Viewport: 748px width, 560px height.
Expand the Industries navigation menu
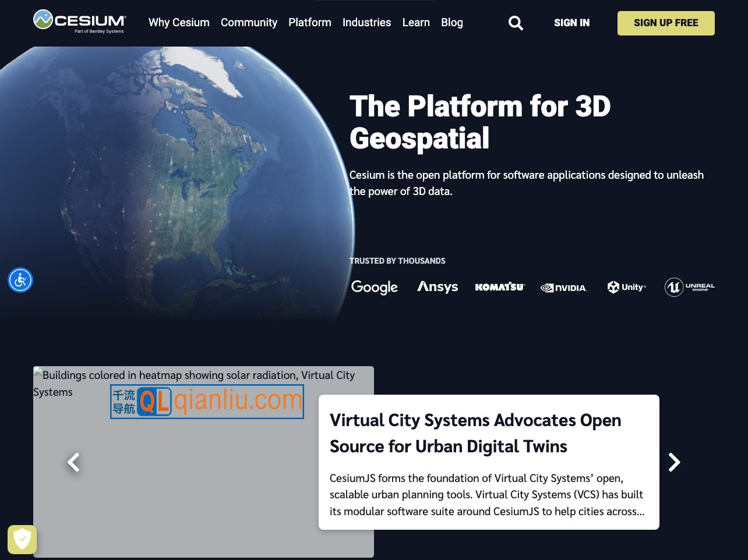point(366,23)
